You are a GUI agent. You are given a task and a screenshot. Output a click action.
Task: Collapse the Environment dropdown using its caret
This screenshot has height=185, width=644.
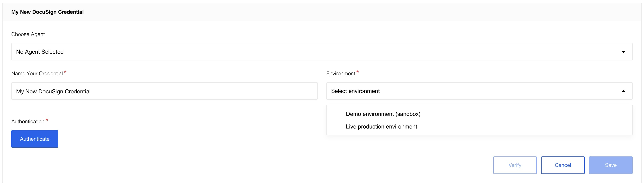623,91
